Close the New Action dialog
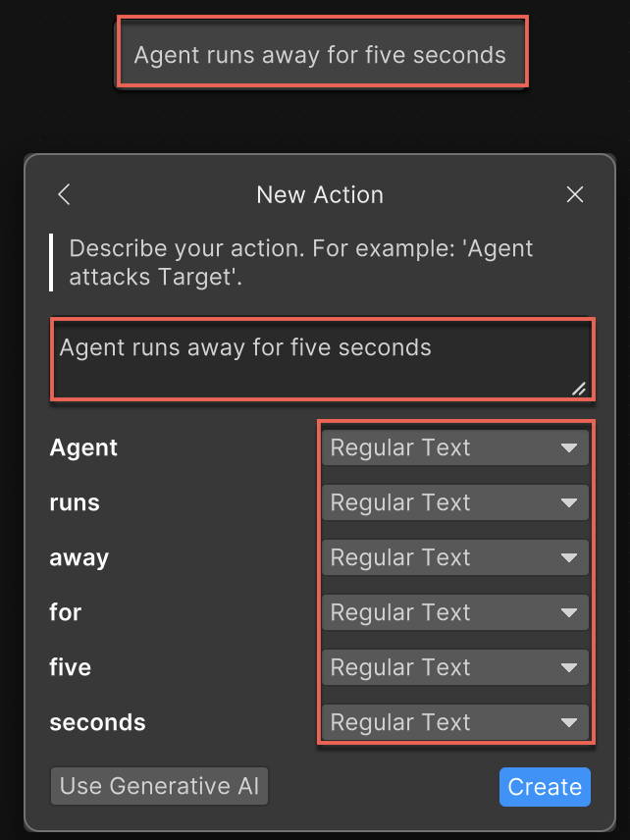Image resolution: width=630 pixels, height=840 pixels. tap(575, 194)
